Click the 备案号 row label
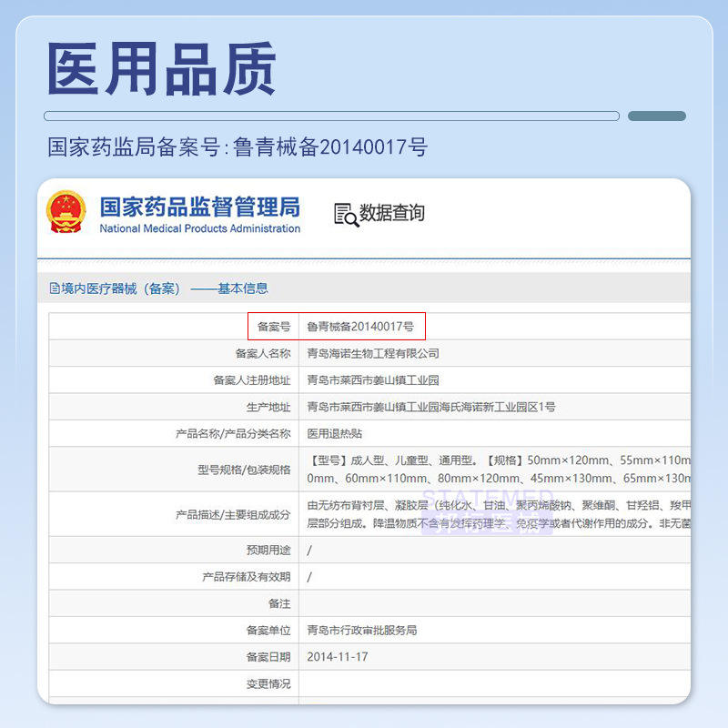 [274, 326]
